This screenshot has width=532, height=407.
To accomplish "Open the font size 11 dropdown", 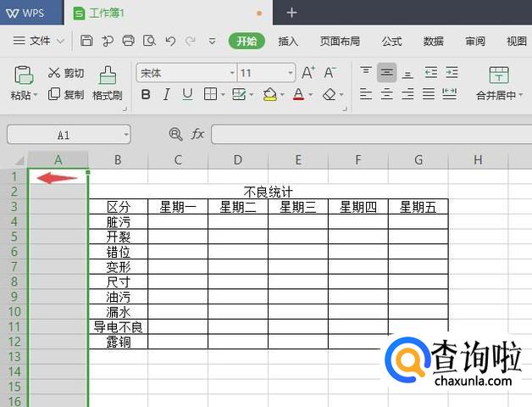I will point(291,73).
